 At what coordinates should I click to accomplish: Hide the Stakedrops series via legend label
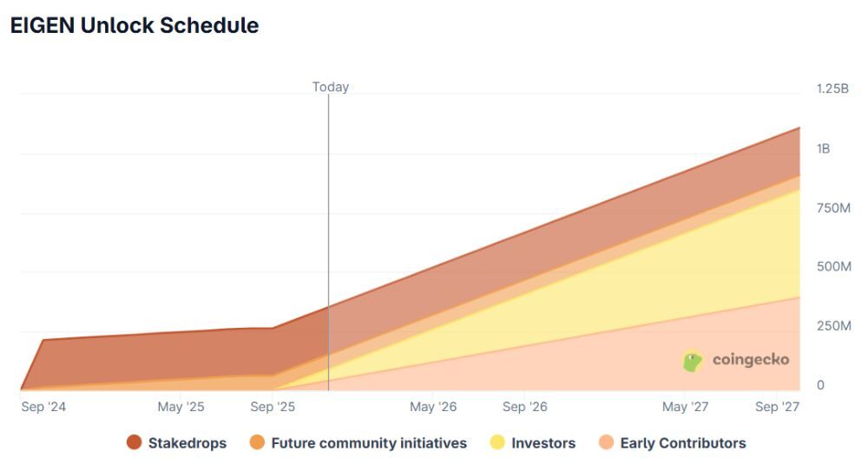[x=187, y=443]
